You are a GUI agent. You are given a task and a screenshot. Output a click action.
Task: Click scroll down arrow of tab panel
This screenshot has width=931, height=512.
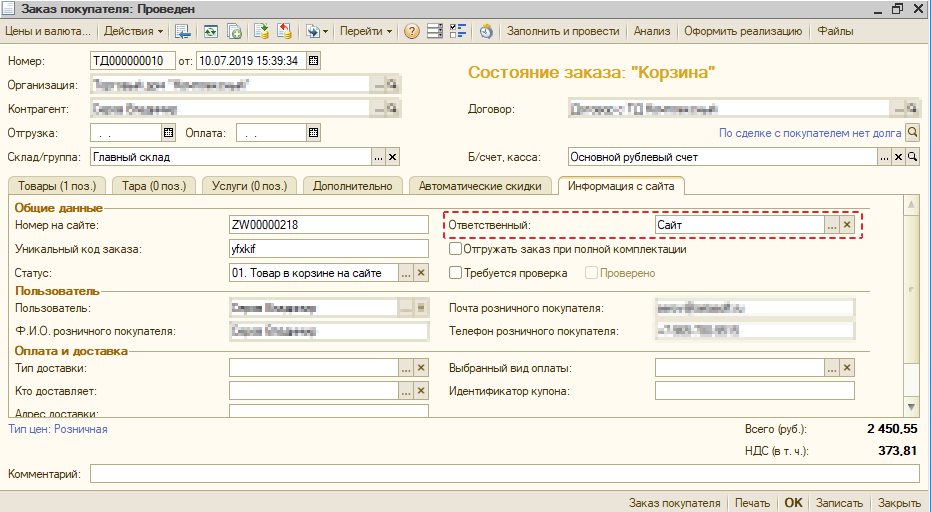pyautogui.click(x=912, y=407)
